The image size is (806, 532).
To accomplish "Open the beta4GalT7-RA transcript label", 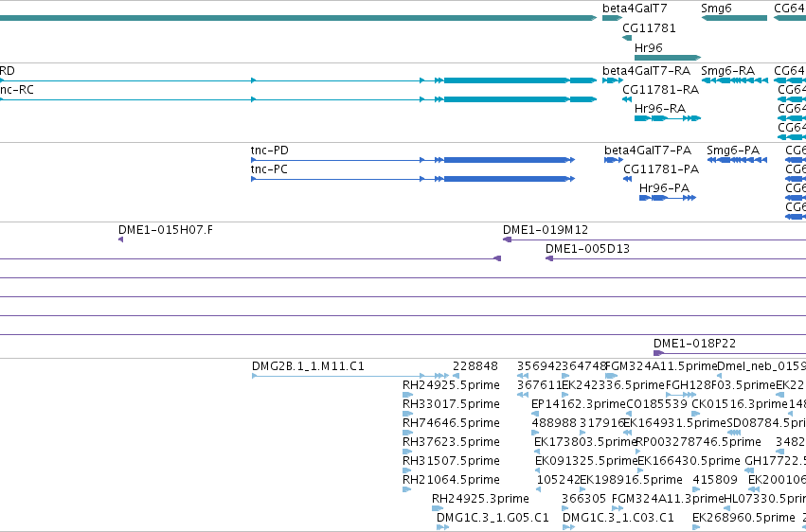I will (646, 71).
